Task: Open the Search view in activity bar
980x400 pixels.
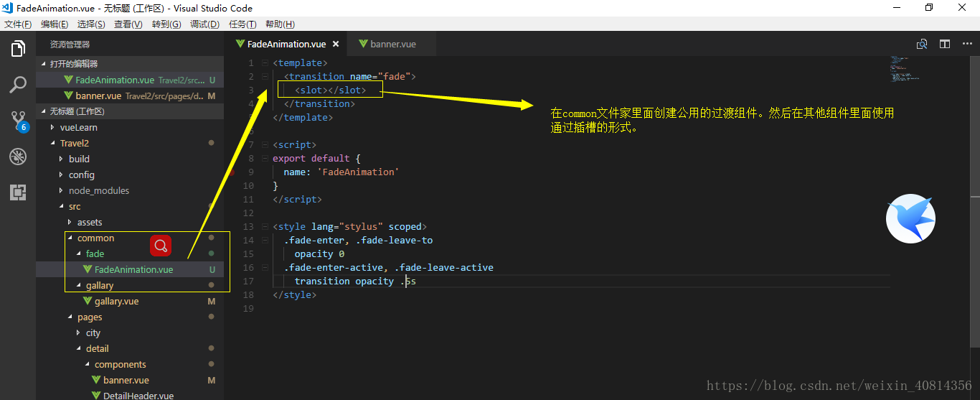Action: pos(18,85)
